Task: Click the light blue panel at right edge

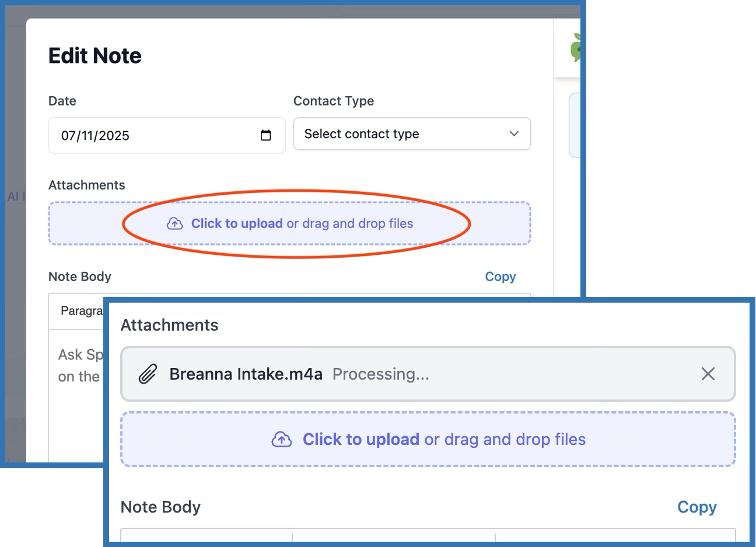Action: pyautogui.click(x=574, y=125)
